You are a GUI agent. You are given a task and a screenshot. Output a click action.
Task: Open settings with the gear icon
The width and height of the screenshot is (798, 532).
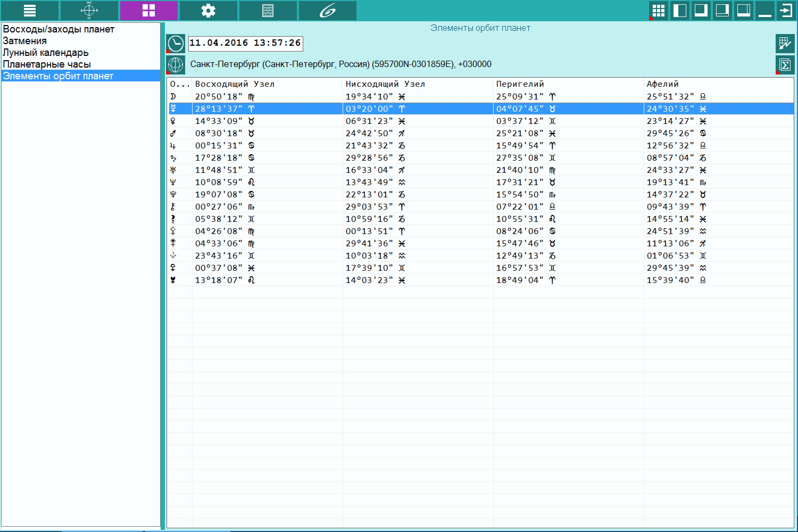pyautogui.click(x=208, y=11)
